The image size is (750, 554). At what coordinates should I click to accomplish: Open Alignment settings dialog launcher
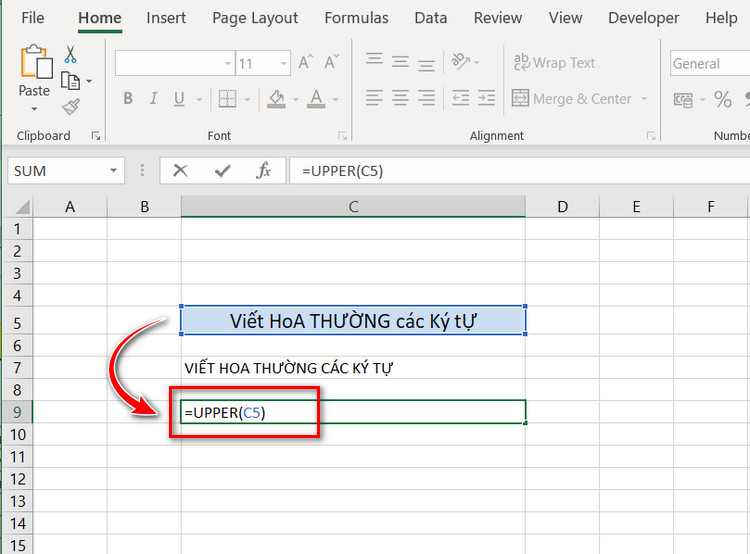651,136
